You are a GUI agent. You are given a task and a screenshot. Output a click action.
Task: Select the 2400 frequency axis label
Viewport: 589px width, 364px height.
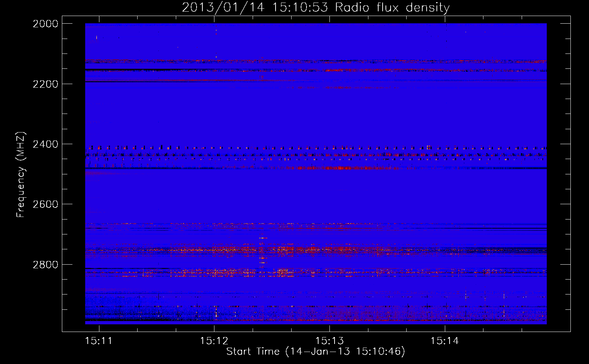click(46, 144)
